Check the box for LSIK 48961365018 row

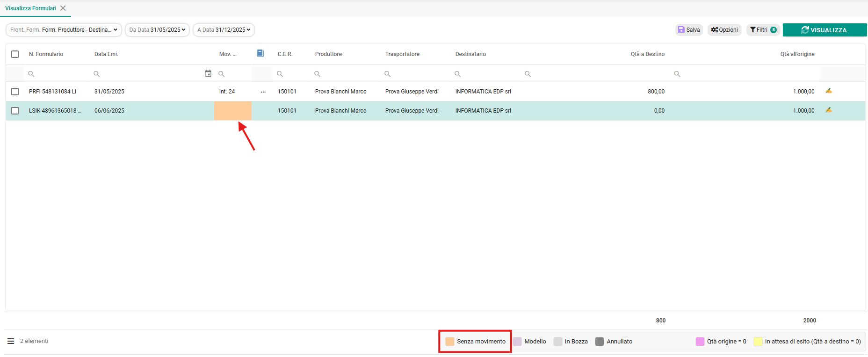coord(15,111)
